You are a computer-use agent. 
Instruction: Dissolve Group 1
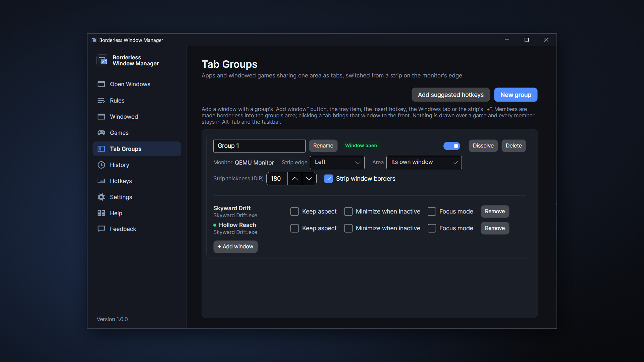click(483, 146)
